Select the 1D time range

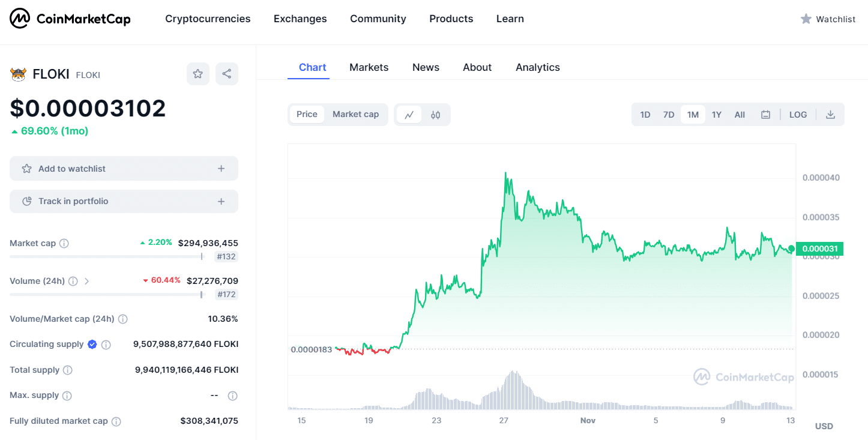click(x=645, y=115)
